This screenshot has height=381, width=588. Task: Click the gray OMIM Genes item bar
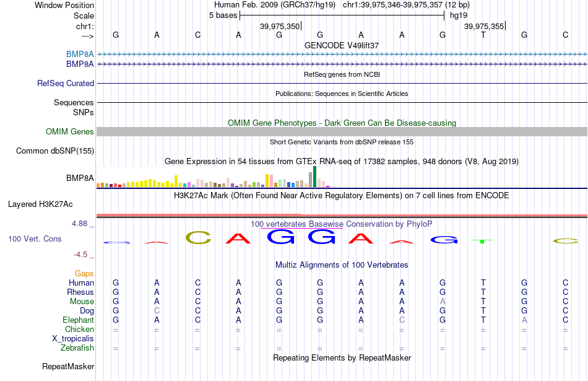[x=342, y=132]
